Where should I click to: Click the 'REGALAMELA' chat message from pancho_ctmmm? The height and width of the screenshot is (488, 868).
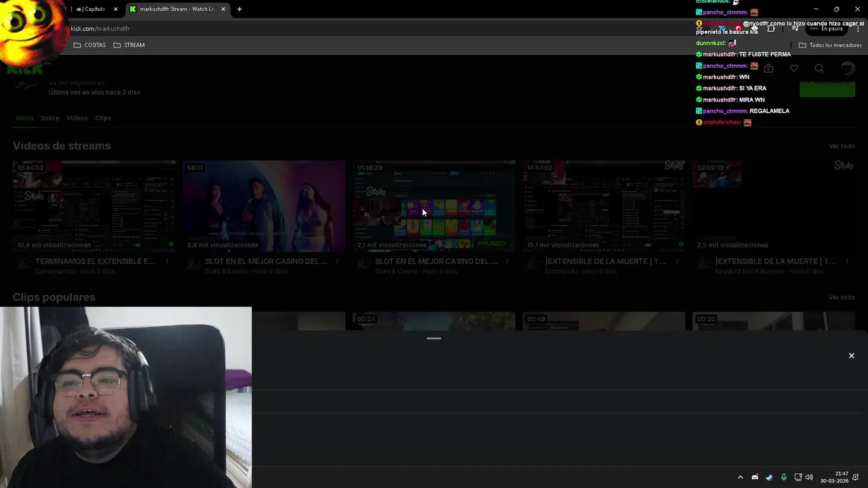pyautogui.click(x=769, y=111)
